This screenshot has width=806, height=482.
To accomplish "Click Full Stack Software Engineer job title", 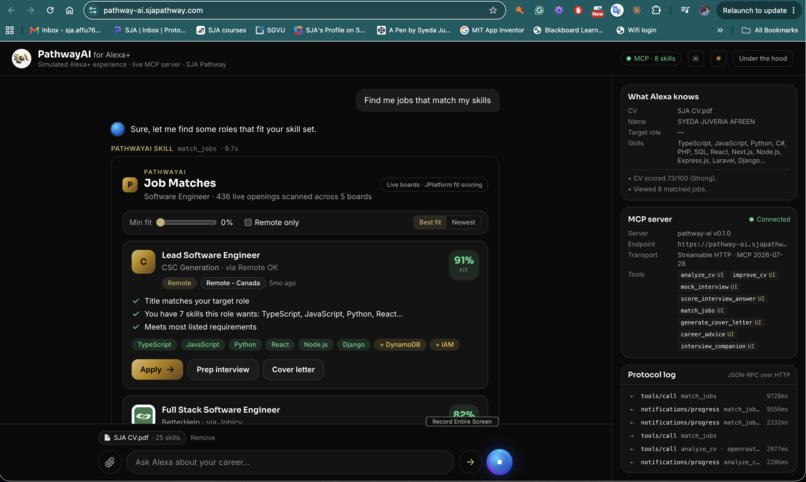I will [x=221, y=410].
